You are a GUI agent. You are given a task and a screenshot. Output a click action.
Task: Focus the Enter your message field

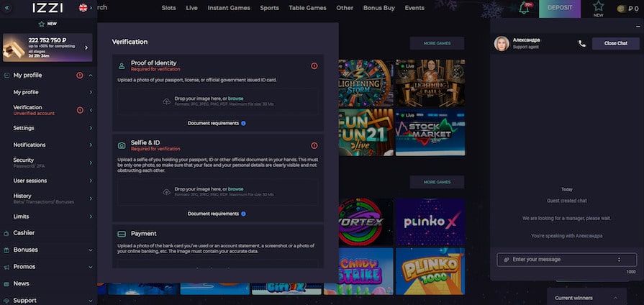tap(561, 260)
